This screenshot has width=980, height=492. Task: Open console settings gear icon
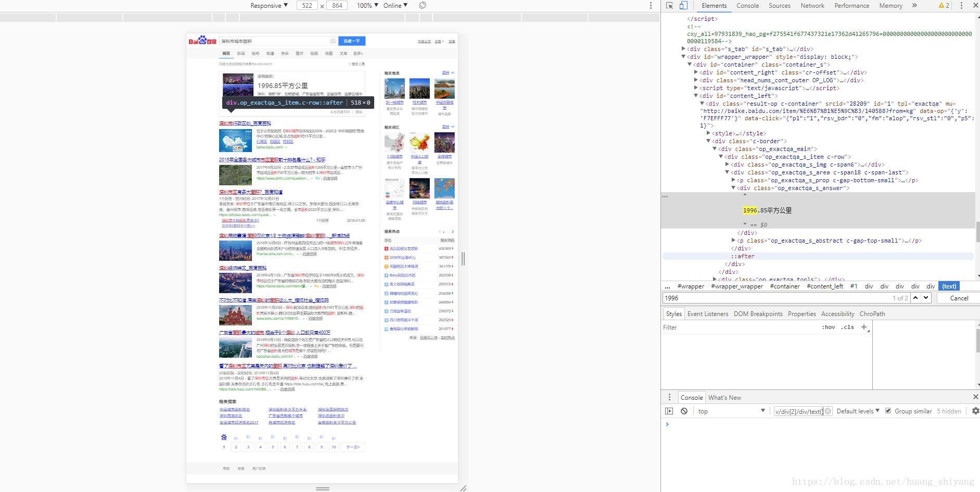[x=975, y=411]
